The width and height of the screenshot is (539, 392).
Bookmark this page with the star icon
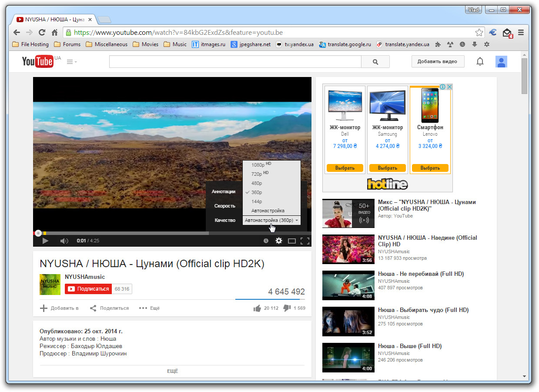(x=479, y=32)
